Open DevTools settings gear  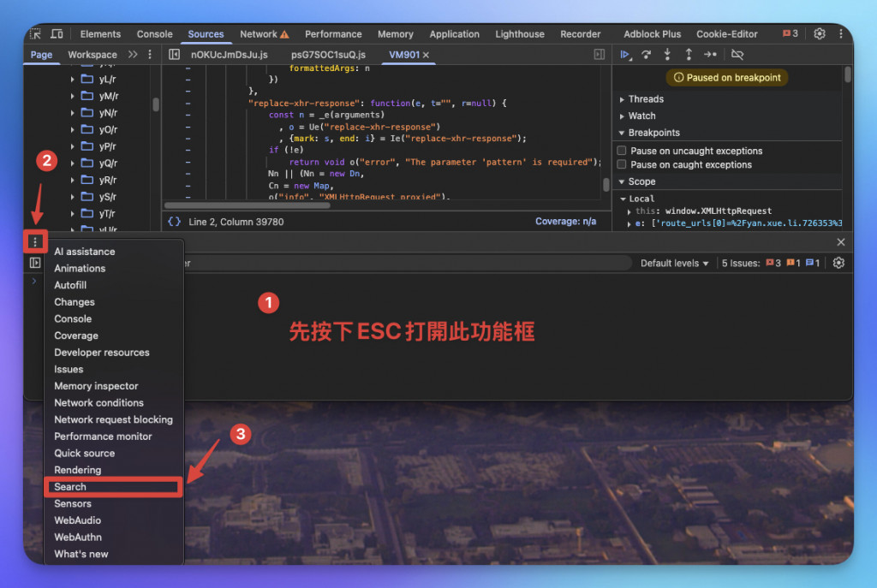coord(820,34)
